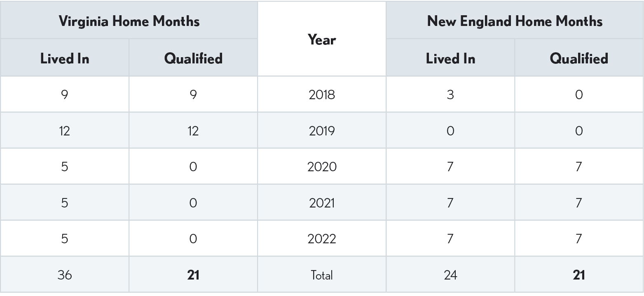Select the 2018 year cell

pos(322,95)
